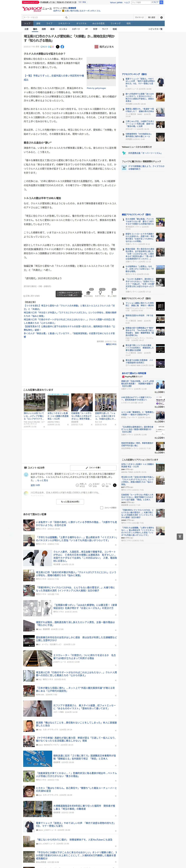Click 学びがある graduation cap reaction
Image resolution: width=186 pixels, height=868 pixels.
(x=89, y=293)
